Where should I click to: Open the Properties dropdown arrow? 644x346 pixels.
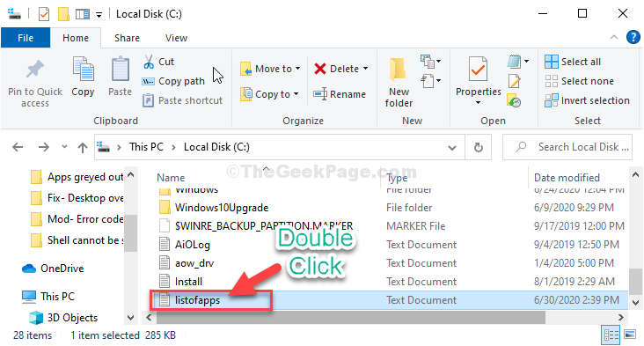pyautogui.click(x=478, y=103)
